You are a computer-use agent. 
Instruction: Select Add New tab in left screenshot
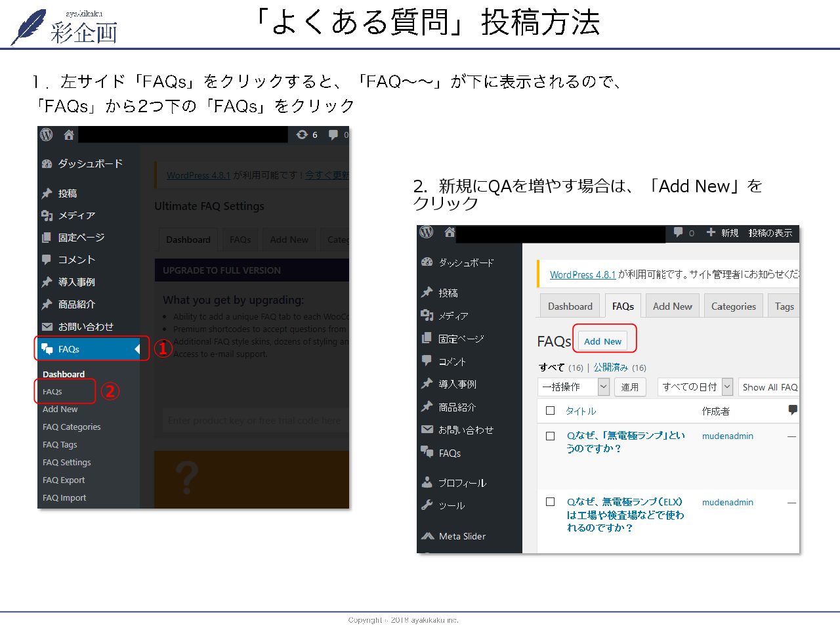[x=289, y=240]
